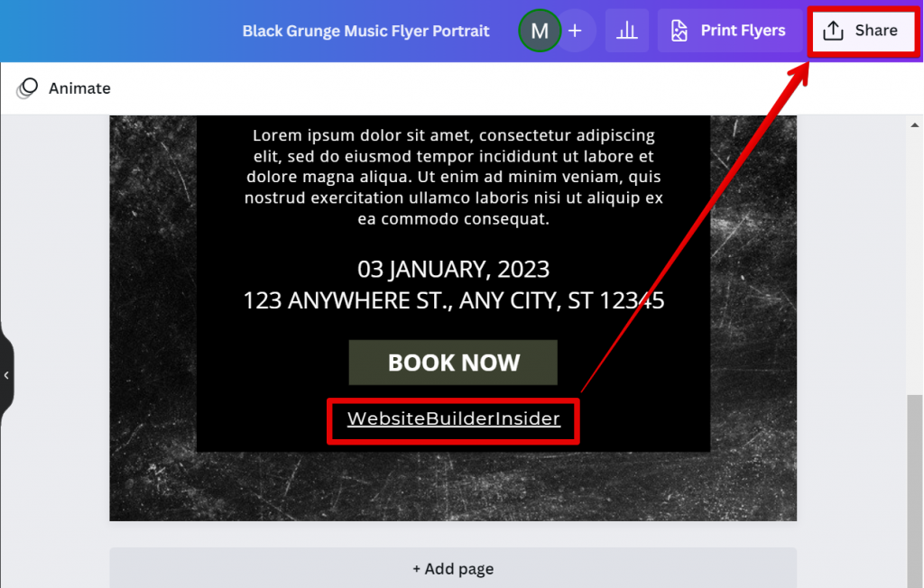924x588 pixels.
Task: Select the 03 JANUARY, 2023 date text
Action: pos(453,270)
